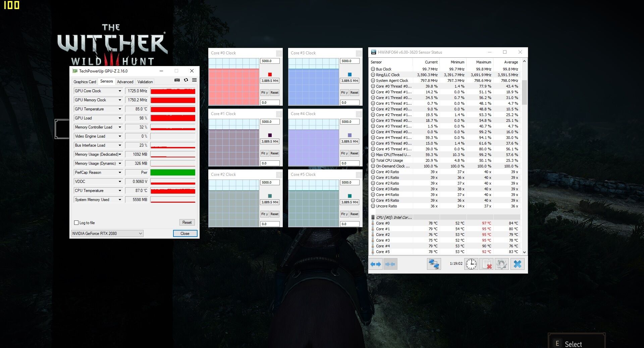This screenshot has height=348, width=644.
Task: Open the GPU Core Clock sensor dropdown
Action: point(120,91)
